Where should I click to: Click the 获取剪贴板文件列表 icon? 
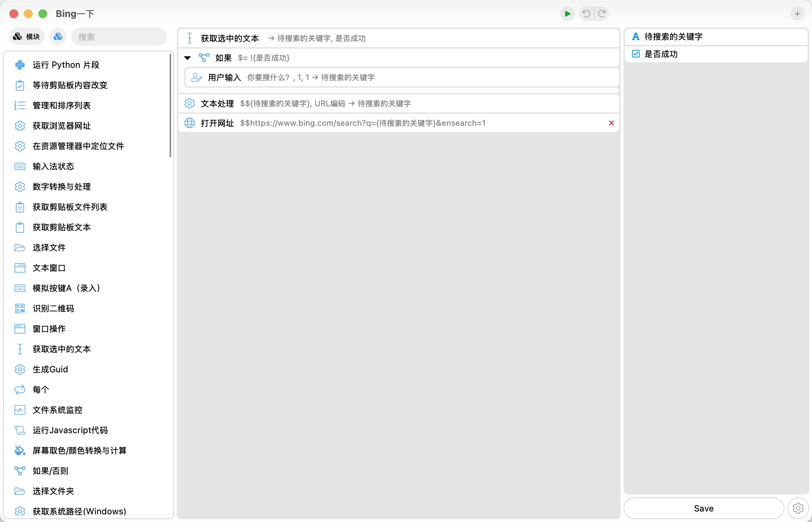pyautogui.click(x=20, y=207)
